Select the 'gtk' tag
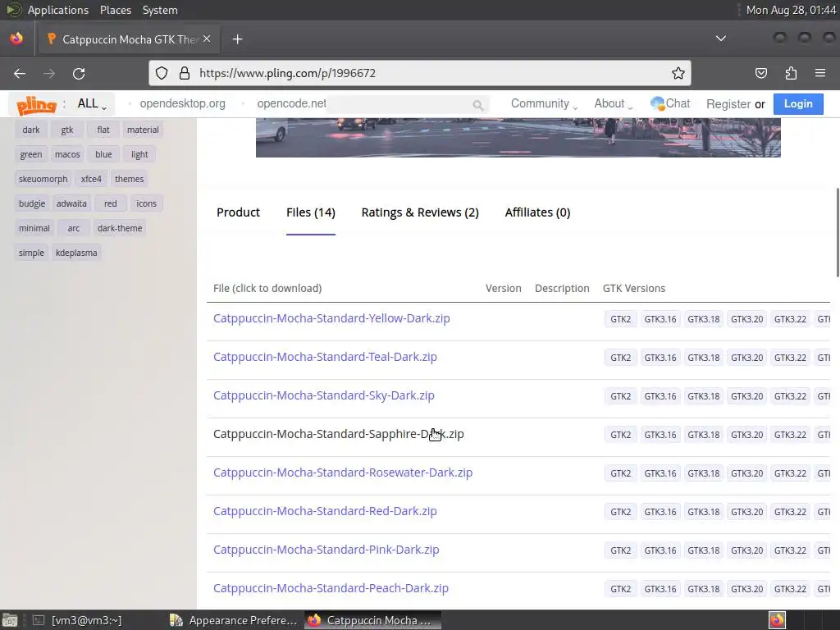This screenshot has width=840, height=630. pos(67,130)
